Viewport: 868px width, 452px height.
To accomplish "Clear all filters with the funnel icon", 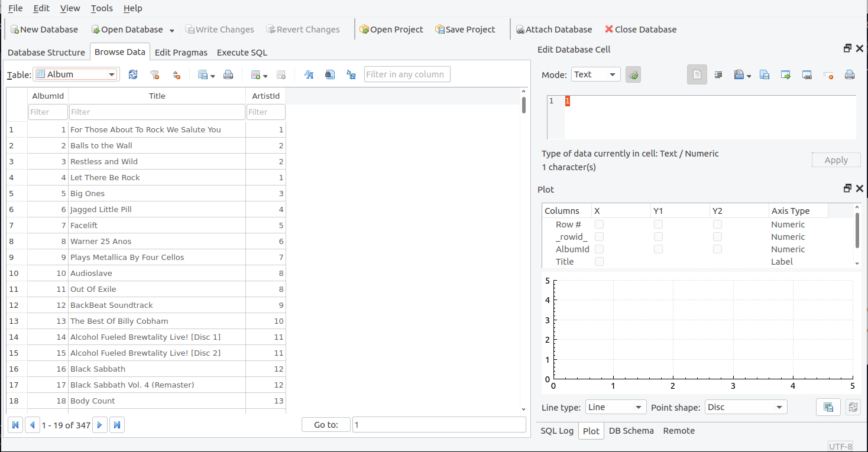I will point(155,74).
